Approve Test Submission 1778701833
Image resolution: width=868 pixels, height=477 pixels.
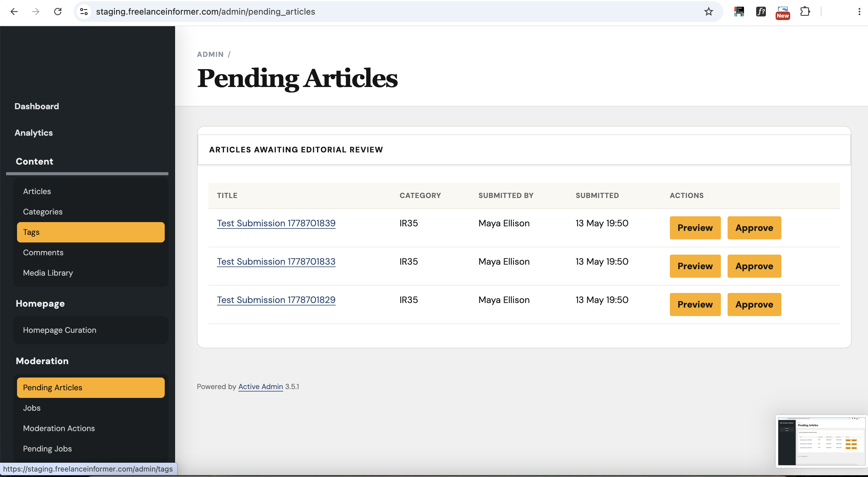click(x=754, y=266)
